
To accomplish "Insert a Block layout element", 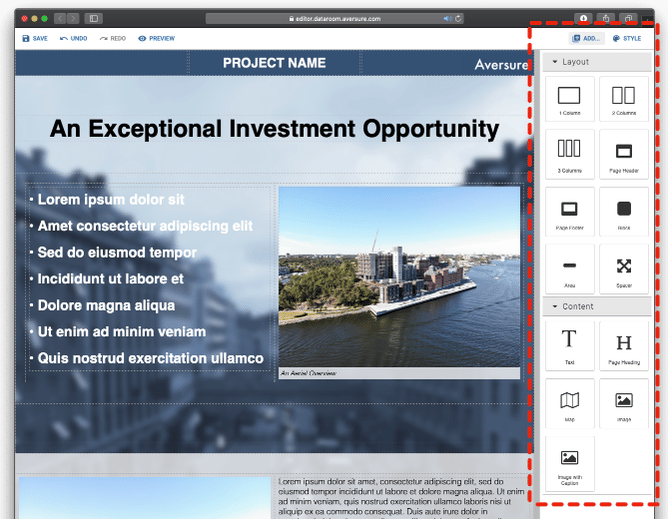I will coord(624,212).
